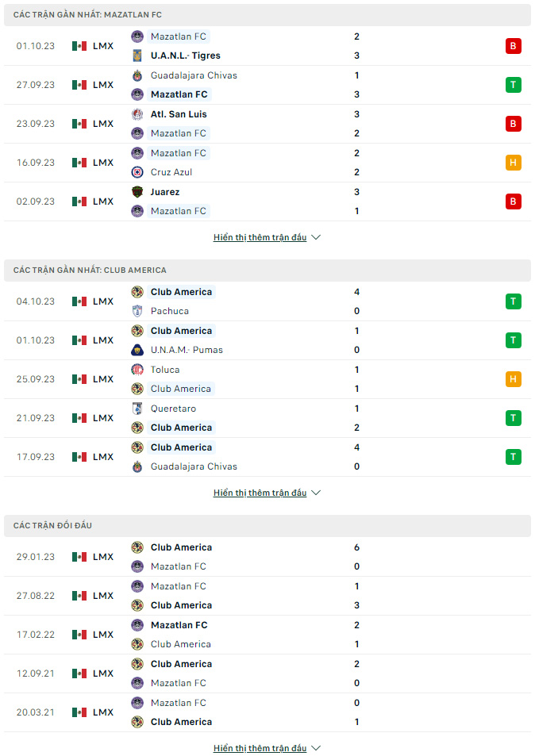
Task: Expand more Club America recent matches
Action: [x=267, y=493]
